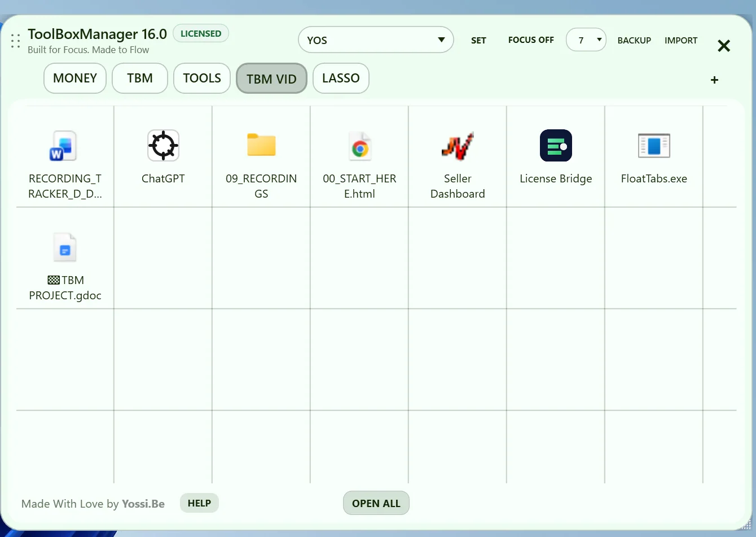Image resolution: width=756 pixels, height=537 pixels.
Task: Add a new tab with the plus icon
Action: tap(714, 80)
